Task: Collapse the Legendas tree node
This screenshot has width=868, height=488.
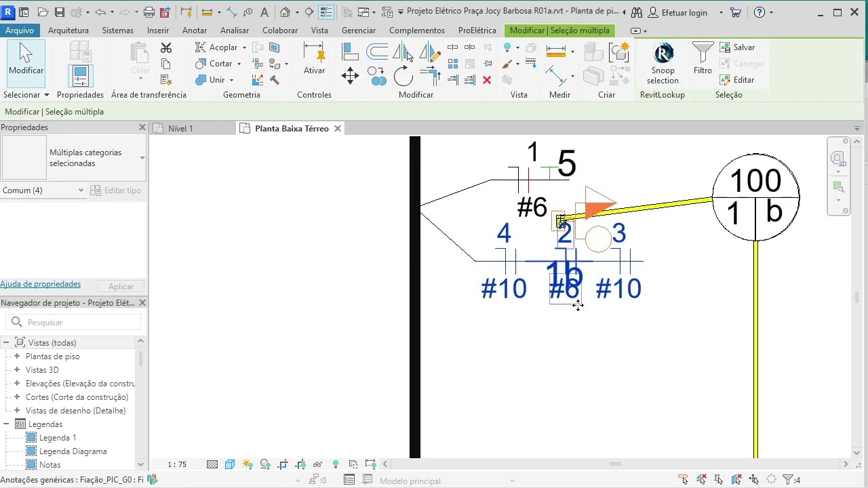Action: tap(6, 424)
